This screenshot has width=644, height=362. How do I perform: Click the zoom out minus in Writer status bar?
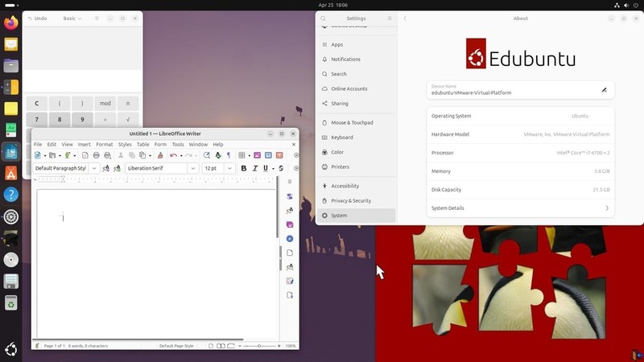(240, 346)
